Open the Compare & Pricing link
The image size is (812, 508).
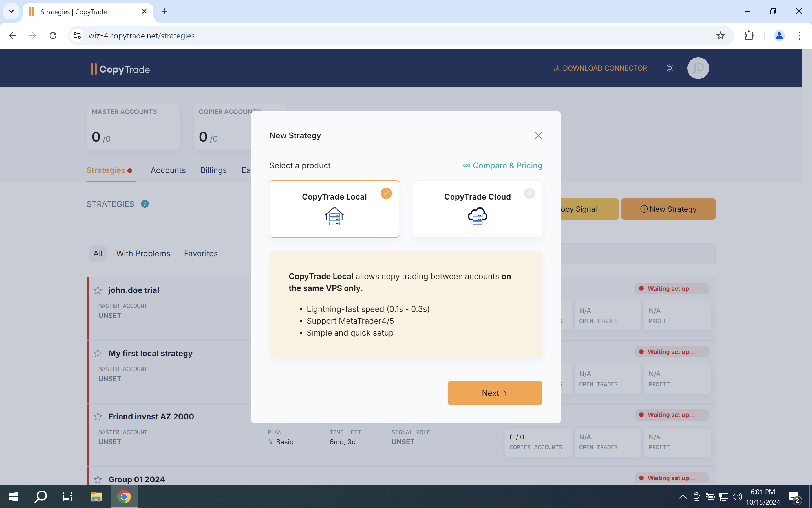(x=503, y=165)
